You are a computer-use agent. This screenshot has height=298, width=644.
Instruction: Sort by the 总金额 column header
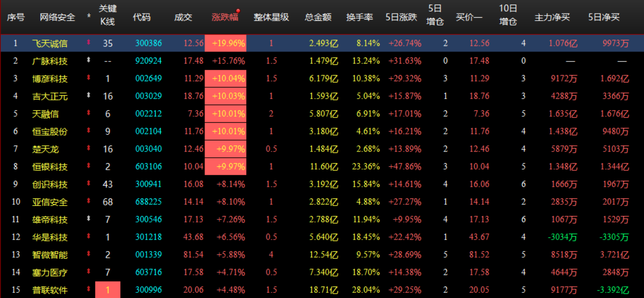click(x=318, y=17)
